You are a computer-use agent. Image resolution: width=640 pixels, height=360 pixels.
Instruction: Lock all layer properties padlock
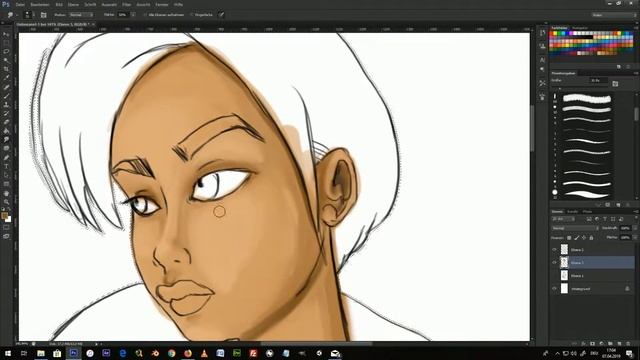pyautogui.click(x=591, y=238)
